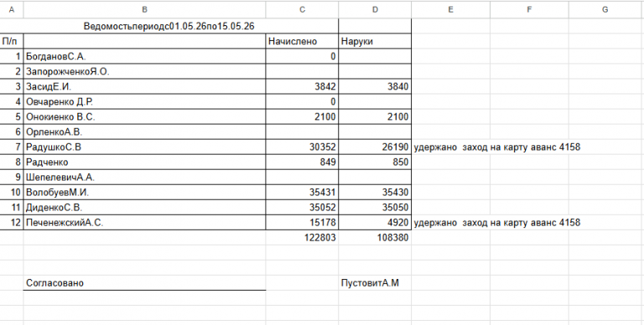Image resolution: width=644 pixels, height=325 pixels.
Task: Click the Начислено value 2100 for Онокиенко В.С.
Action: coord(302,117)
